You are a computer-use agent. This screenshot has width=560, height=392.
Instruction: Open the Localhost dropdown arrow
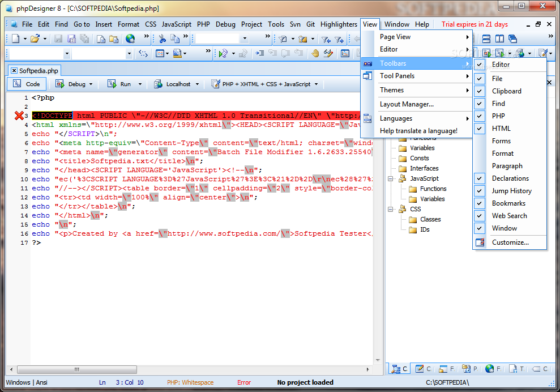coord(197,84)
